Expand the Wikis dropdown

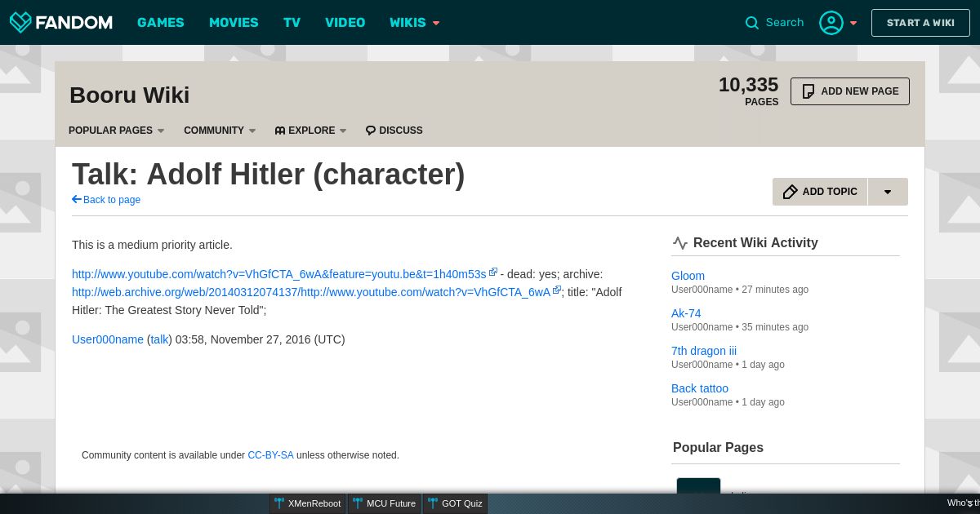414,23
